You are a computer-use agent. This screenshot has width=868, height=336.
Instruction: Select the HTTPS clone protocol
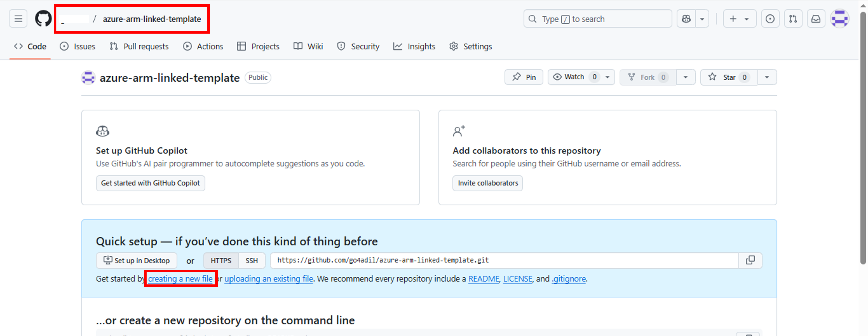(221, 260)
